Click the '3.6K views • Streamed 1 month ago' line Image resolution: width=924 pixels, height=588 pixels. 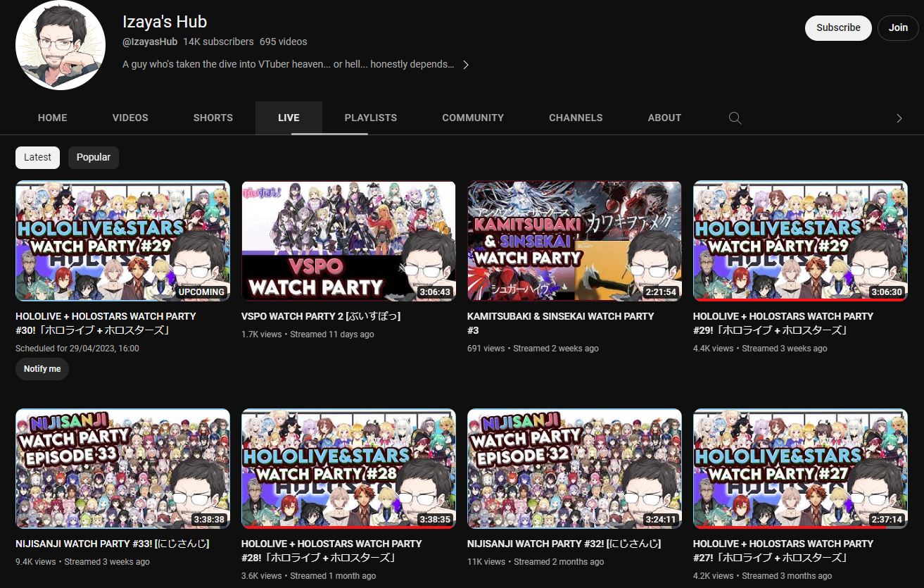click(308, 576)
